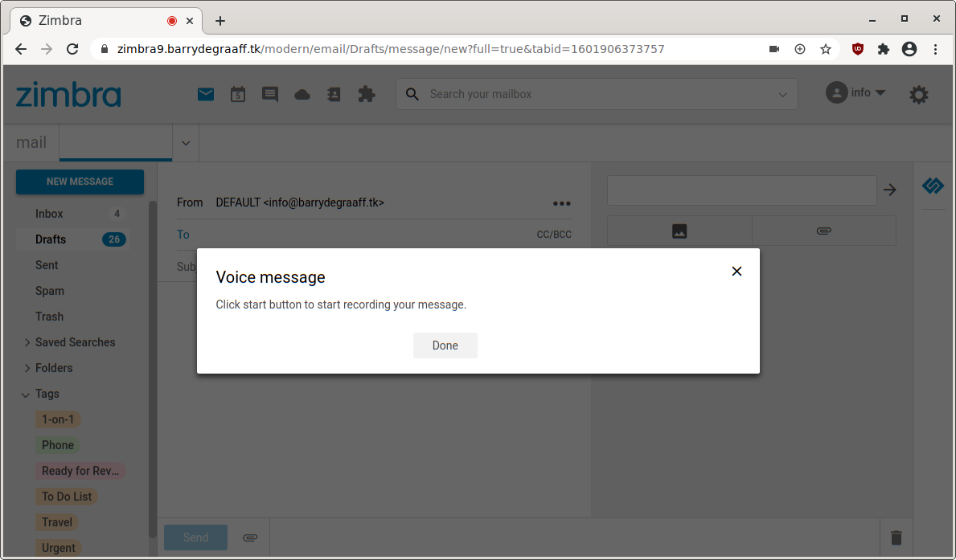Click the Send button
The width and height of the screenshot is (956, 560).
(x=195, y=538)
